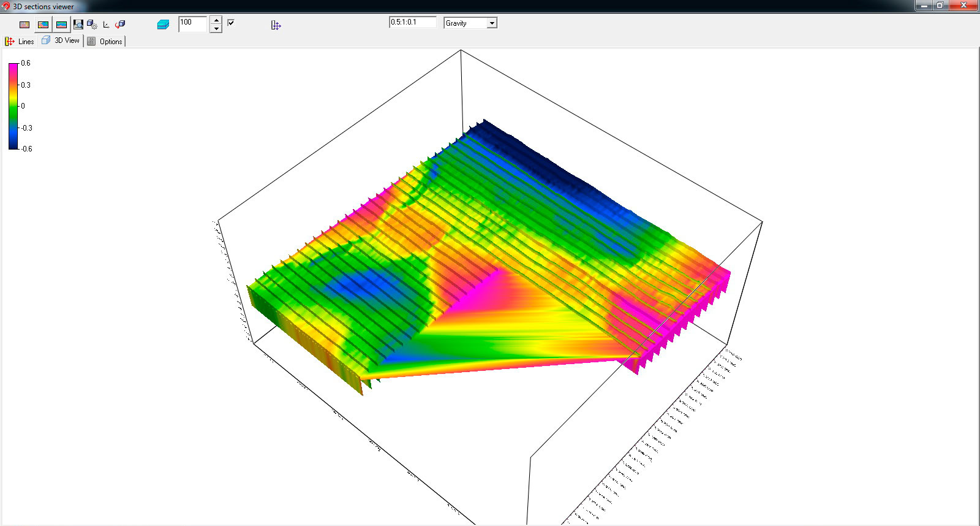Screen dimensions: 980x526
Task: Open the Gravity dropdown list
Action: click(491, 23)
